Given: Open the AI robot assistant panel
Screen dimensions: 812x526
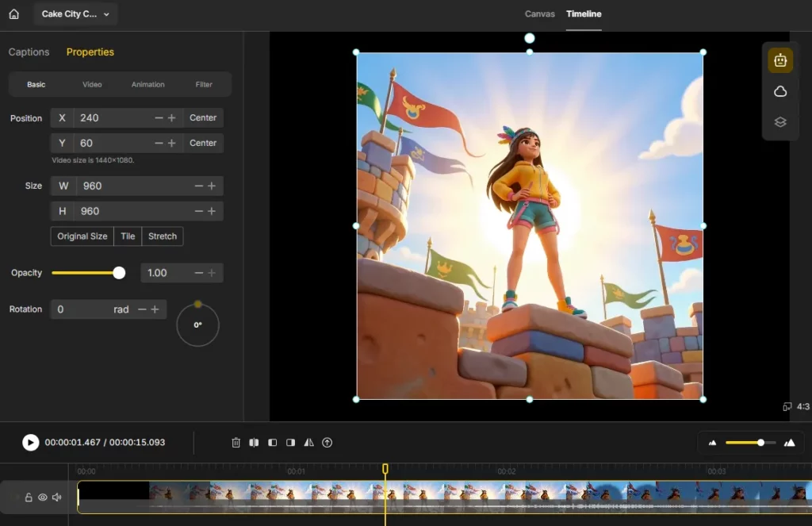Looking at the screenshot, I should pos(780,60).
